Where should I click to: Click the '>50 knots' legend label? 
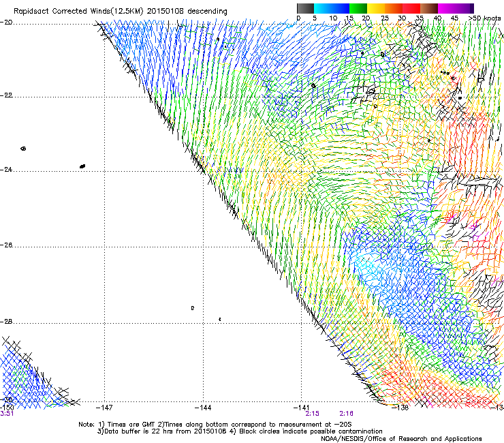click(485, 18)
